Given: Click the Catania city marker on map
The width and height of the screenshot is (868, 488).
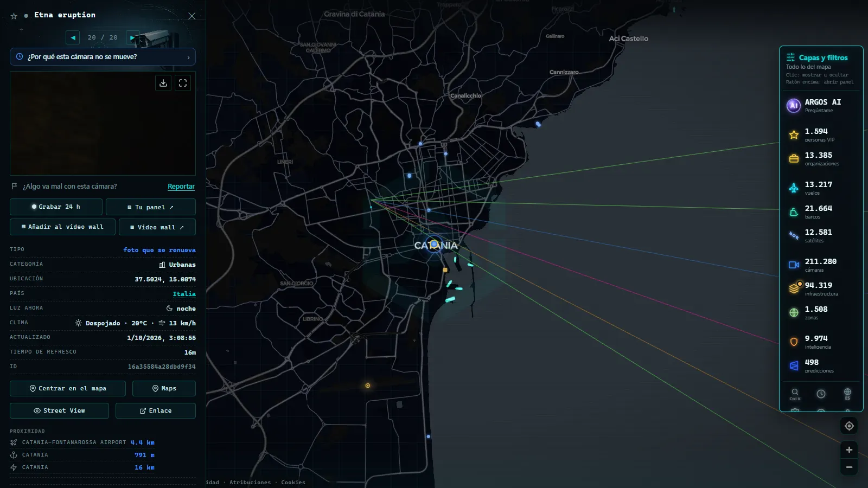Looking at the screenshot, I should coord(434,245).
